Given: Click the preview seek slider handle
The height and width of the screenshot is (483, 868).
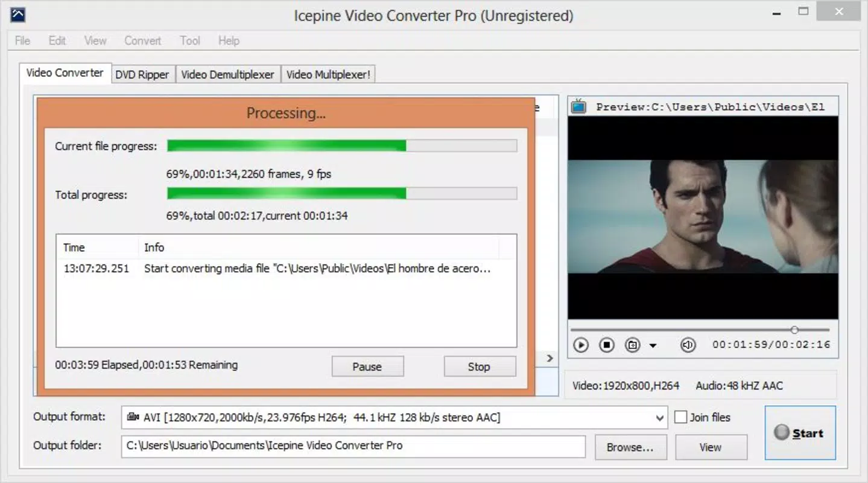Looking at the screenshot, I should pyautogui.click(x=794, y=330).
